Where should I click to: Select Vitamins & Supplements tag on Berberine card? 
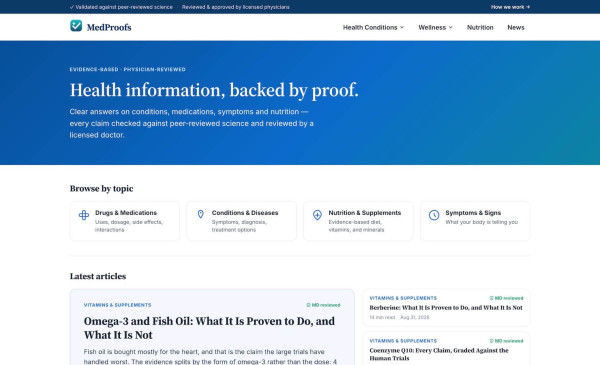(403, 298)
